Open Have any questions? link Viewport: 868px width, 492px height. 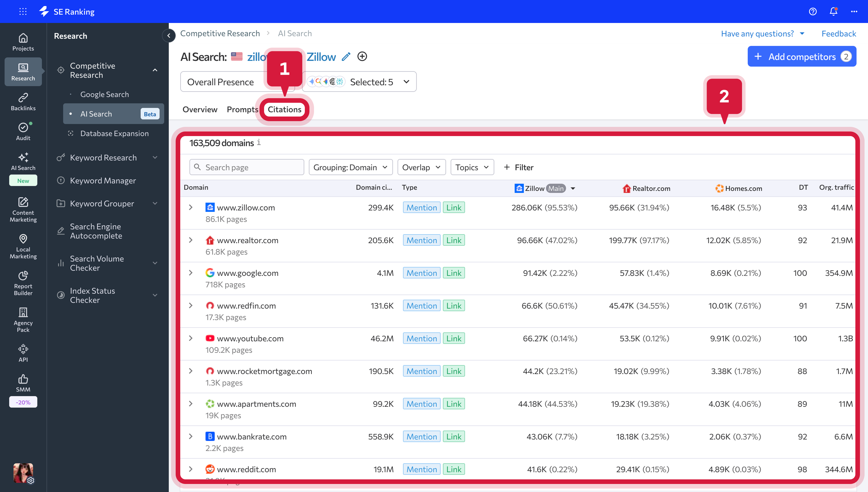pyautogui.click(x=763, y=34)
